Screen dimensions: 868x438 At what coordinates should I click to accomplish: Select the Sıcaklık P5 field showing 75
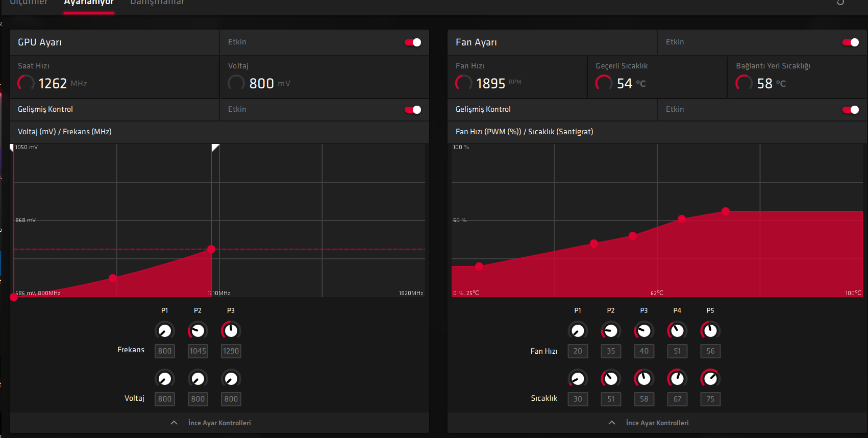pos(710,399)
